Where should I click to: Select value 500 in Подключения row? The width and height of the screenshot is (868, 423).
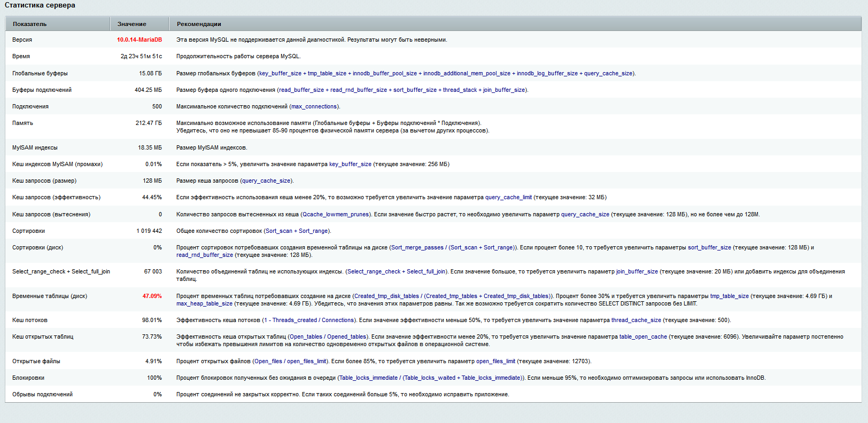157,106
